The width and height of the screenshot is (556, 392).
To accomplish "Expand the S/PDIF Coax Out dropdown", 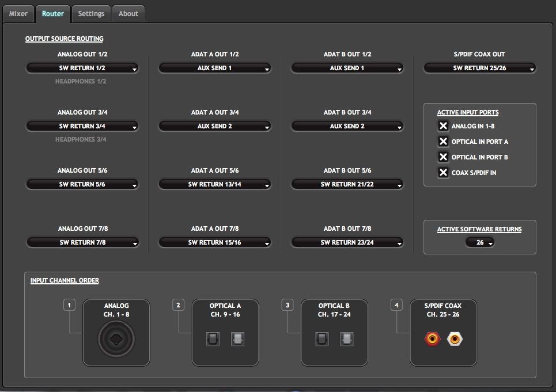I will point(479,68).
